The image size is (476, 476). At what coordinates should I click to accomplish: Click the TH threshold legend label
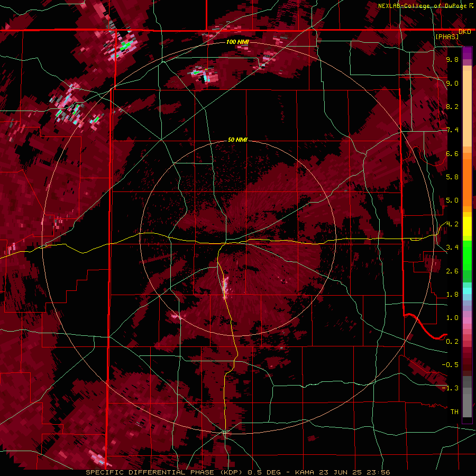[x=454, y=412]
